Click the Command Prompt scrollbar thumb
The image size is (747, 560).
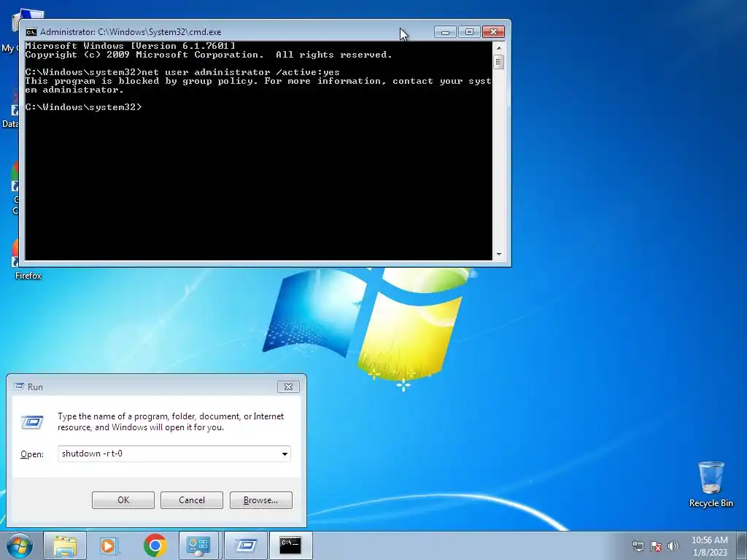[499, 62]
